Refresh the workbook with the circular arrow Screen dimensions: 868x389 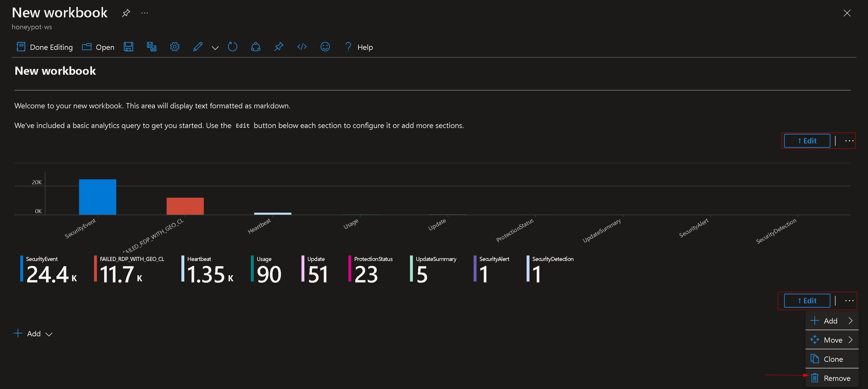233,47
